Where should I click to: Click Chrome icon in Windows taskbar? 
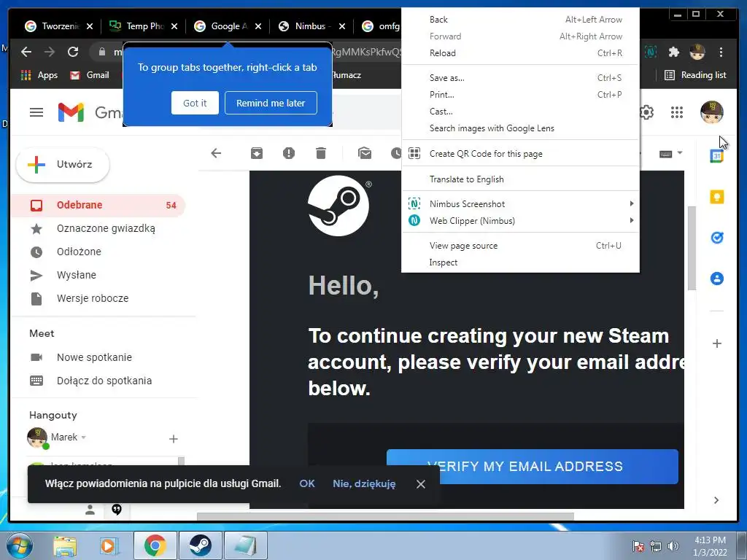click(x=155, y=545)
